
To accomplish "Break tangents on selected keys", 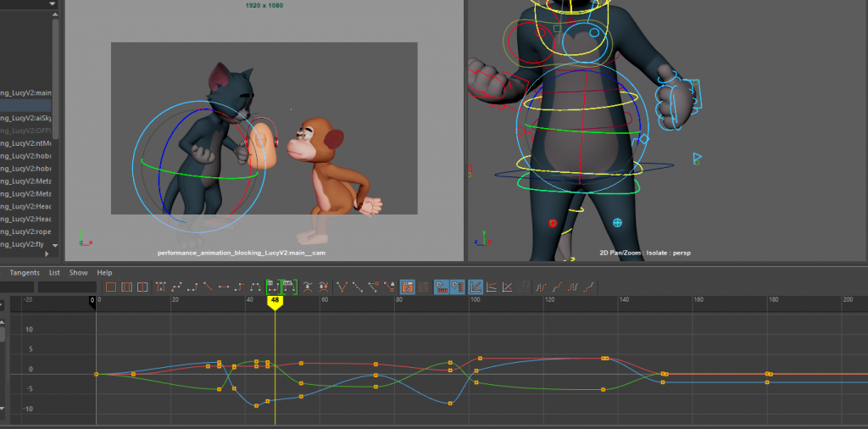I will pyautogui.click(x=342, y=287).
